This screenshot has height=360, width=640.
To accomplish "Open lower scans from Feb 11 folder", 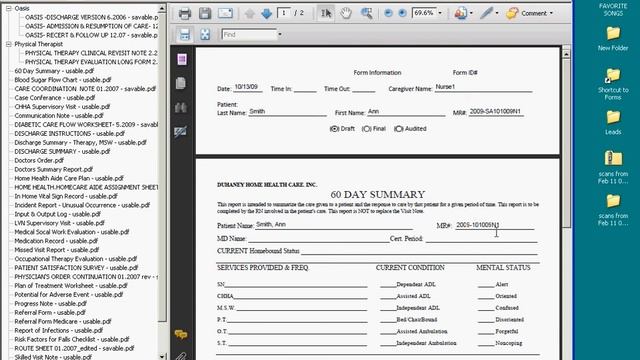I will 613,210.
